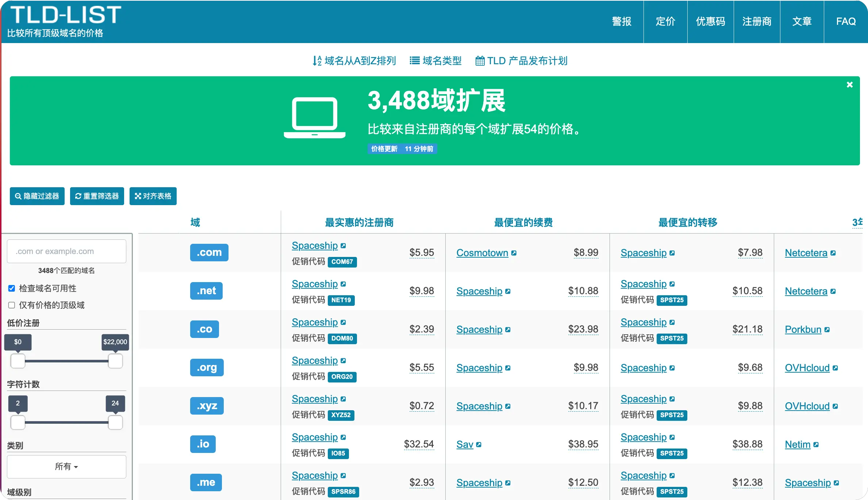Open the Netim registrar link
This screenshot has height=500, width=868.
798,445
